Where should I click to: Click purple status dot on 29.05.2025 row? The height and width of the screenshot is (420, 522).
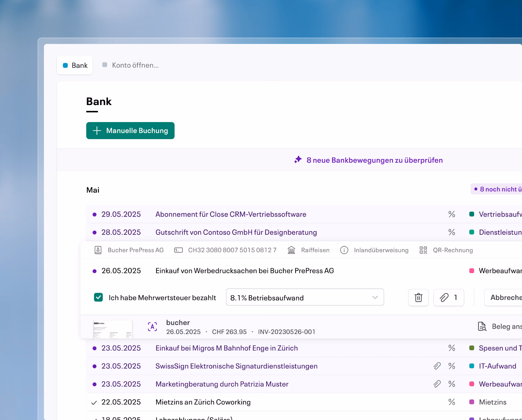pyautogui.click(x=94, y=214)
